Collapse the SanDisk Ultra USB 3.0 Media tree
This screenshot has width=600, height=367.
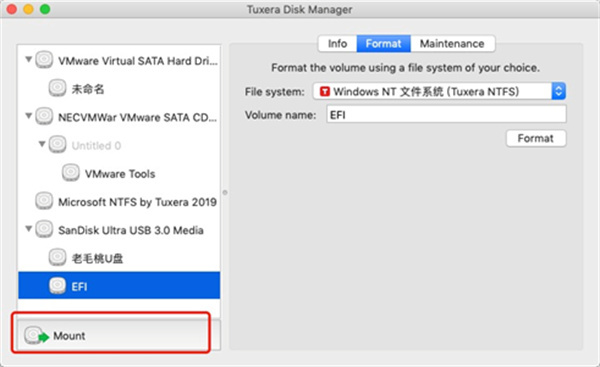coord(28,229)
